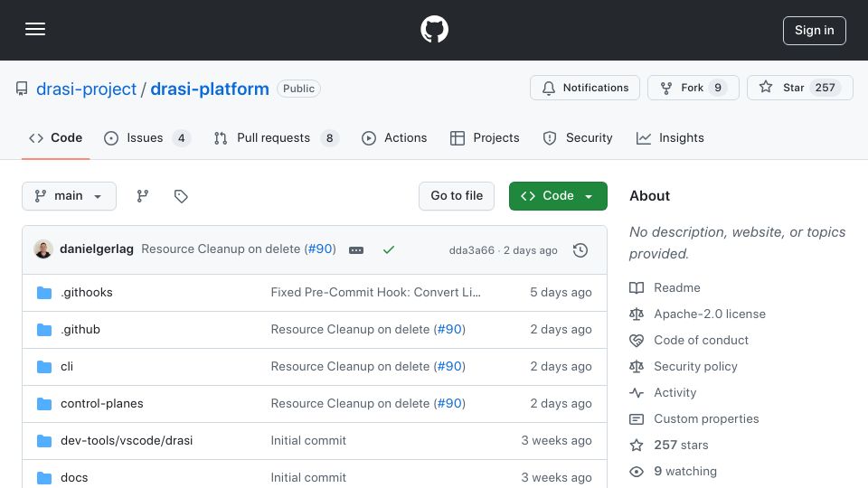View commit history clock icon
868x488 pixels.
(580, 250)
